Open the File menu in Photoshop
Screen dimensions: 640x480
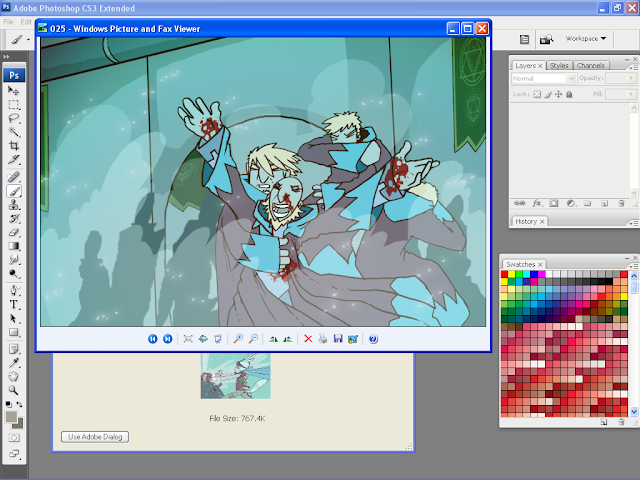tap(8, 22)
